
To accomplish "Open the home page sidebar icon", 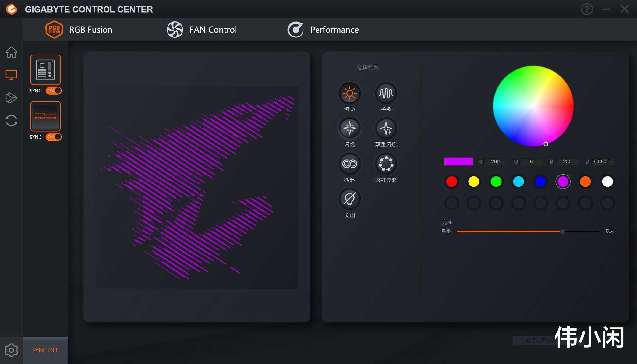I will click(11, 52).
